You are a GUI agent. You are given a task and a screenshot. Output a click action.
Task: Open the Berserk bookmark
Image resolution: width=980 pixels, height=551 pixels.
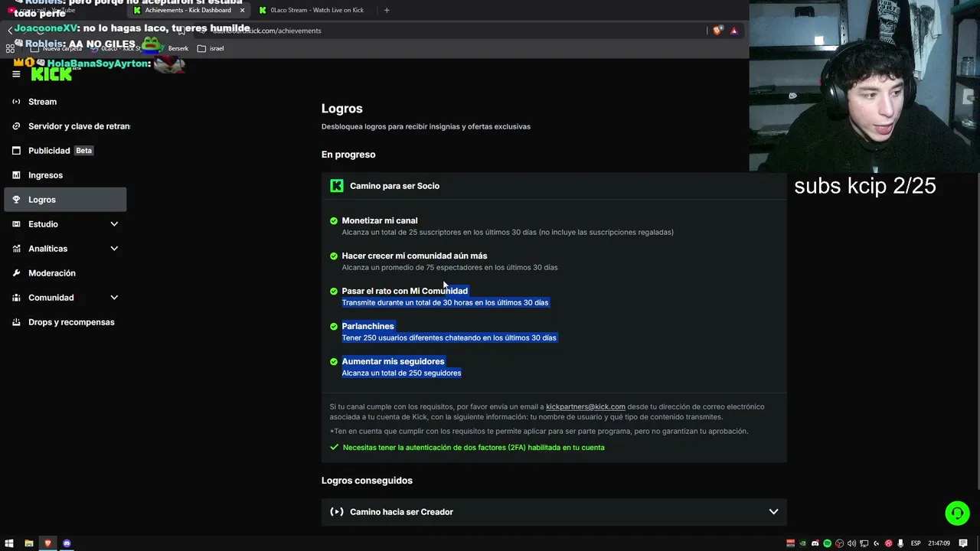pos(173,48)
